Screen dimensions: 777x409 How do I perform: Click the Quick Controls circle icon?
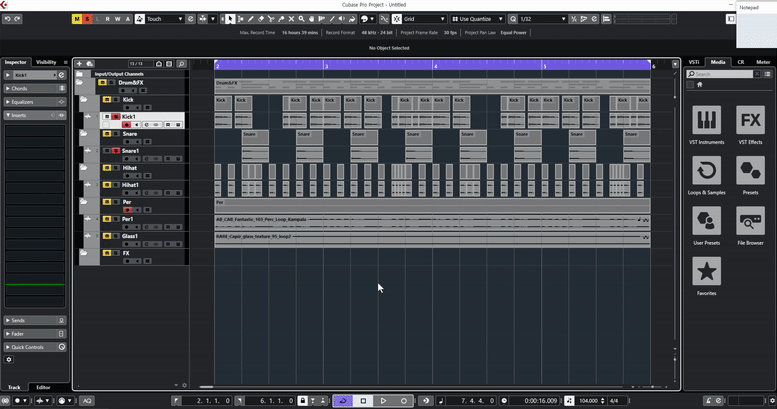pyautogui.click(x=62, y=347)
